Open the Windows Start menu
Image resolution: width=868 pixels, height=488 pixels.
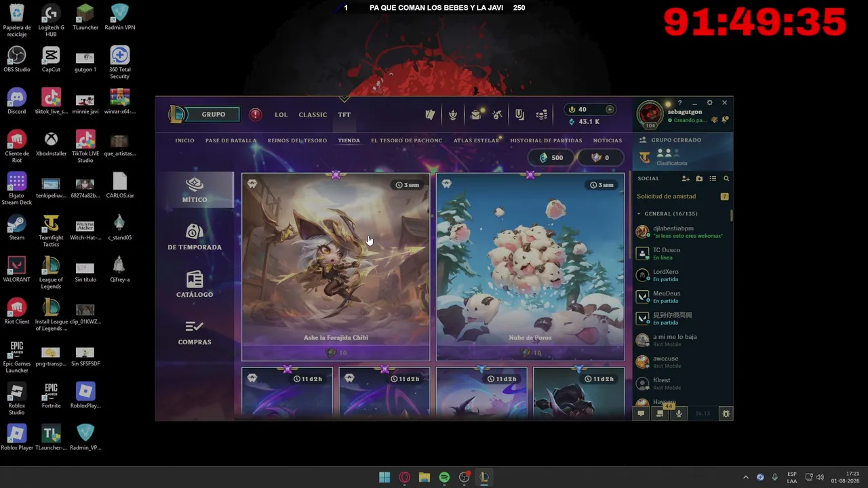(384, 477)
